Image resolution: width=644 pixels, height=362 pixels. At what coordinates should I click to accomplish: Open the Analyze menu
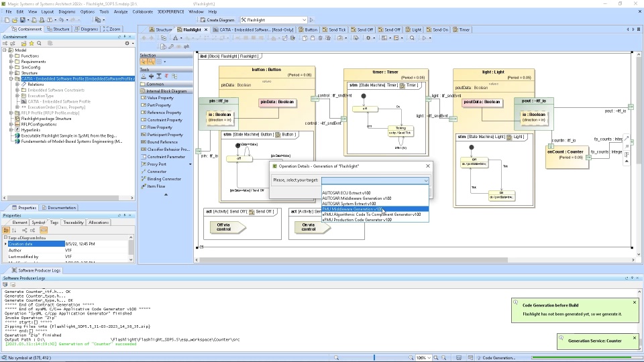coord(120,11)
